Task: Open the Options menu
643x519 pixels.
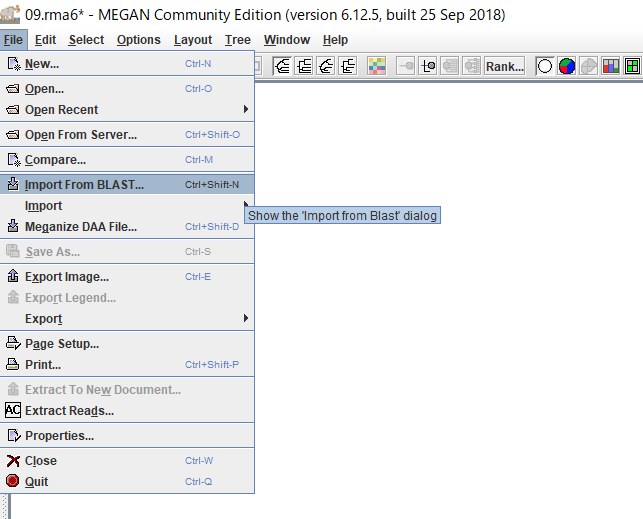Action: point(139,40)
